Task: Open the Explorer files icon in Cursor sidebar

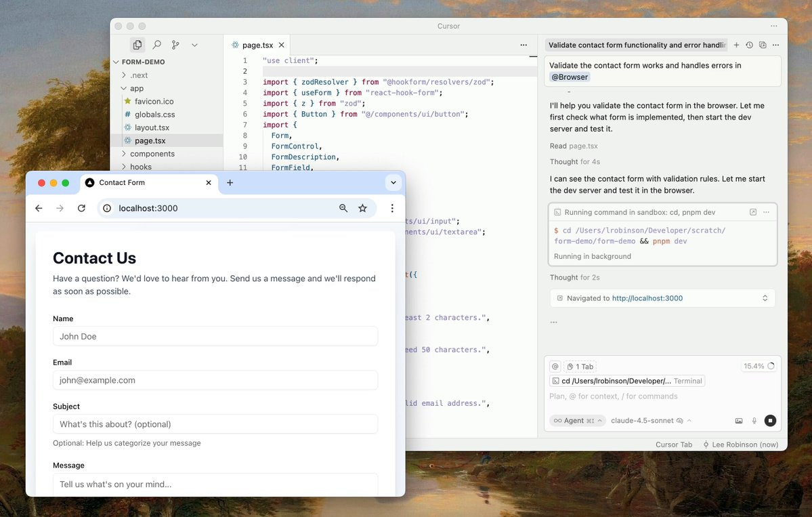Action: point(137,45)
